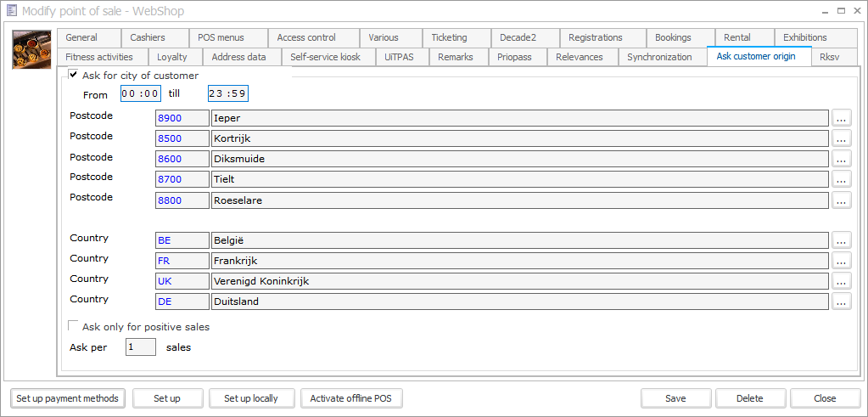Image resolution: width=868 pixels, height=417 pixels.
Task: Click ellipsis button next to Duitsland
Action: (x=841, y=301)
